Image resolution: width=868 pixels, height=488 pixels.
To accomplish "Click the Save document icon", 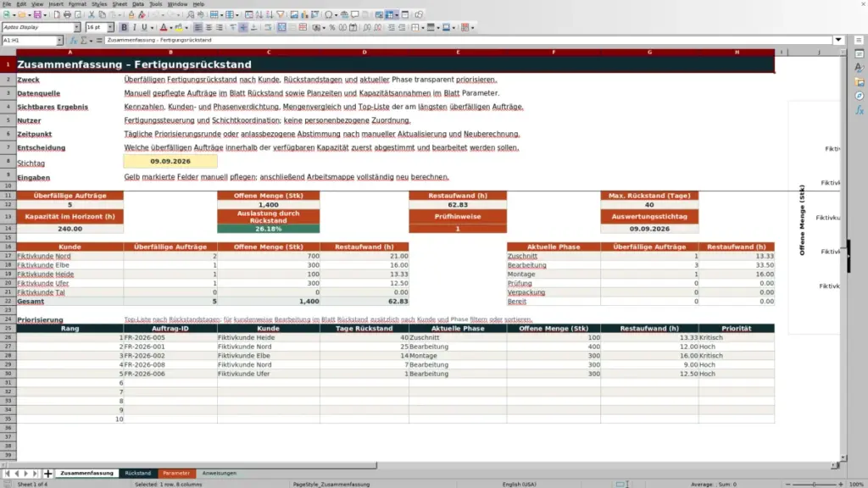I will pyautogui.click(x=37, y=15).
